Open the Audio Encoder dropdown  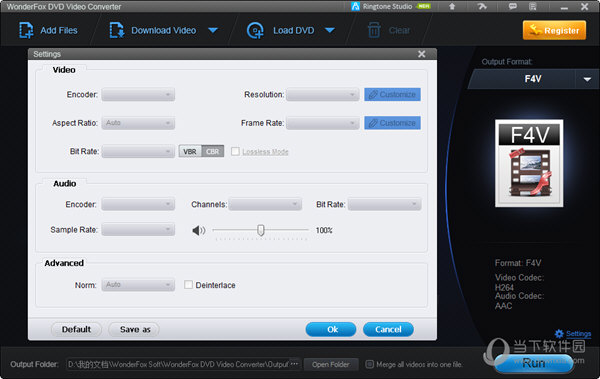138,204
